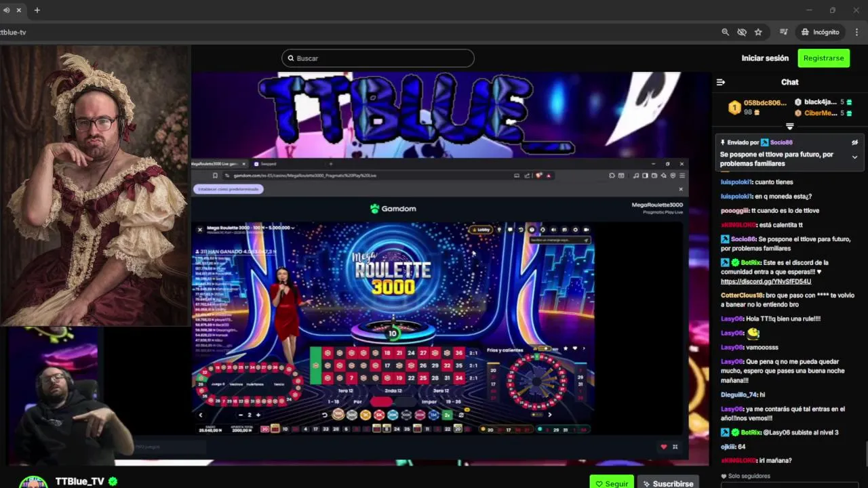Open black4ja... in the gift leaderboard

pos(823,102)
